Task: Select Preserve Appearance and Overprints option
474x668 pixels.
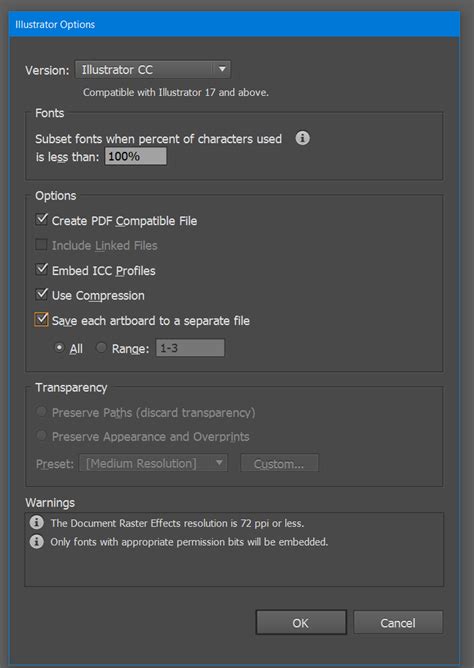Action: 41,436
